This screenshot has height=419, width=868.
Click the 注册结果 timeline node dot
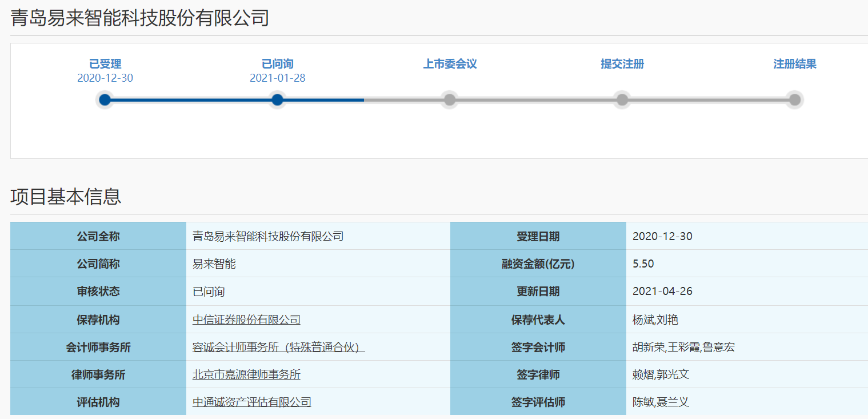click(794, 100)
